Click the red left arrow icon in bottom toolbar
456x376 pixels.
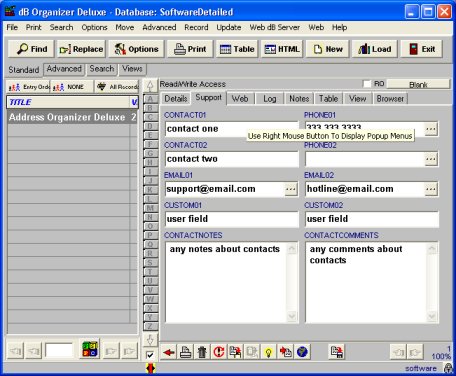(169, 352)
